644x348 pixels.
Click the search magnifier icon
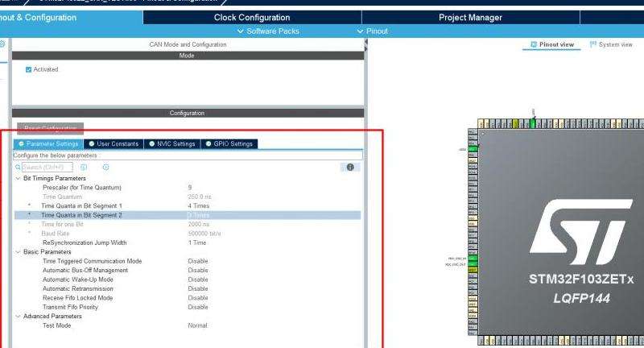pos(17,167)
